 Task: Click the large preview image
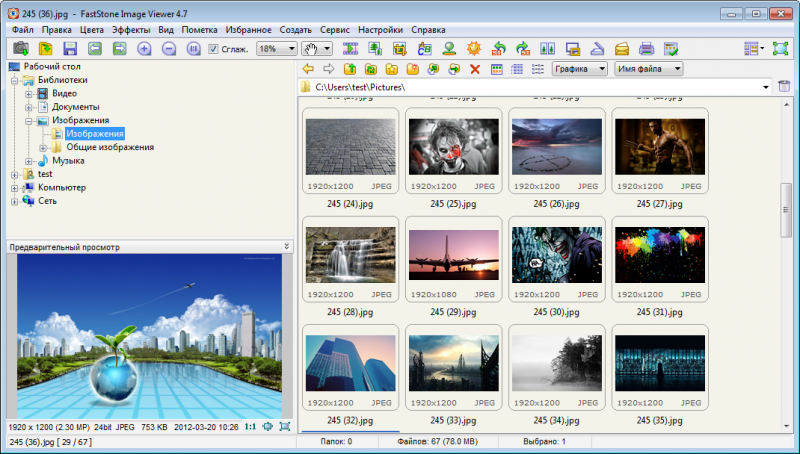(x=149, y=337)
